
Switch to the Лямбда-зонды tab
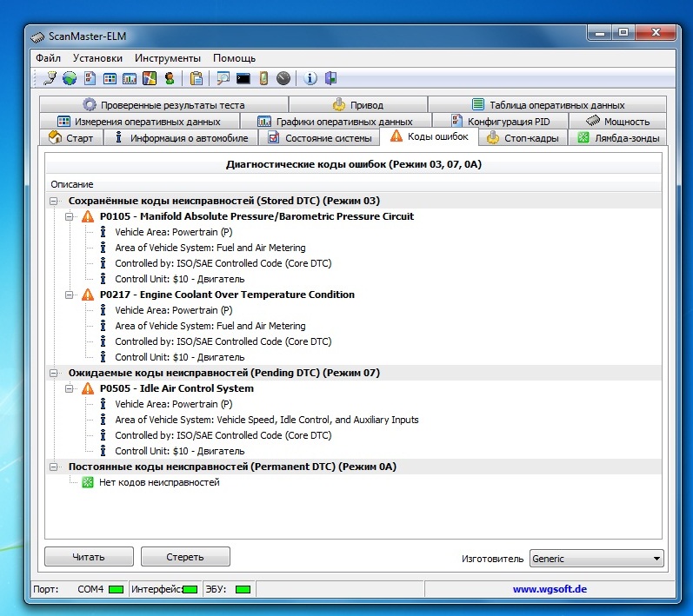[x=618, y=137]
